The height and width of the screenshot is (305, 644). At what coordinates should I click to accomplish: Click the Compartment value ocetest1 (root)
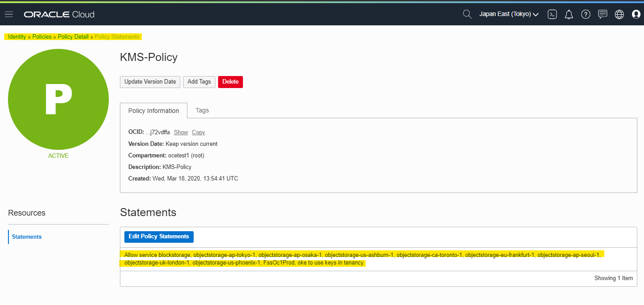coord(186,156)
